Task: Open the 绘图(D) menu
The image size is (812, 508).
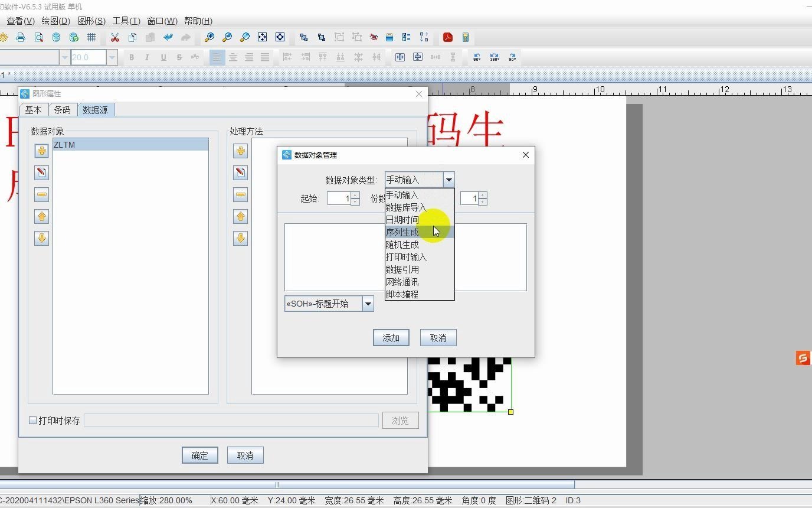Action: point(55,21)
